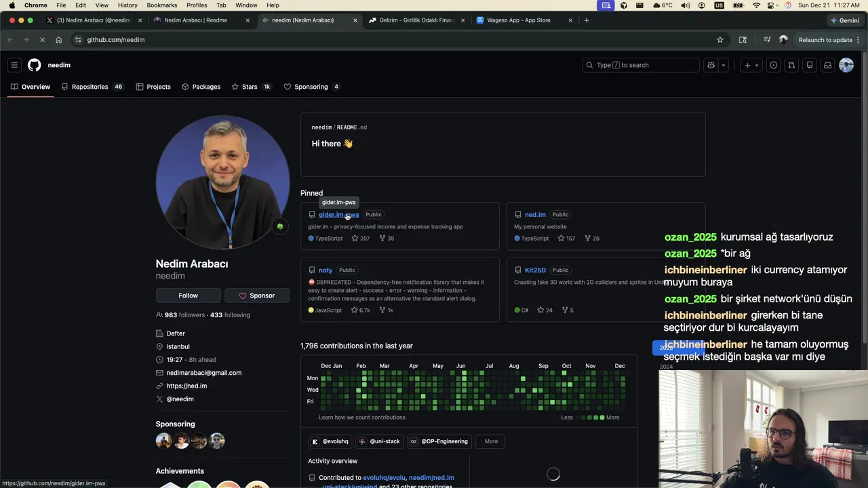The width and height of the screenshot is (868, 488).
Task: Open the repositories icon in header
Action: point(810,65)
